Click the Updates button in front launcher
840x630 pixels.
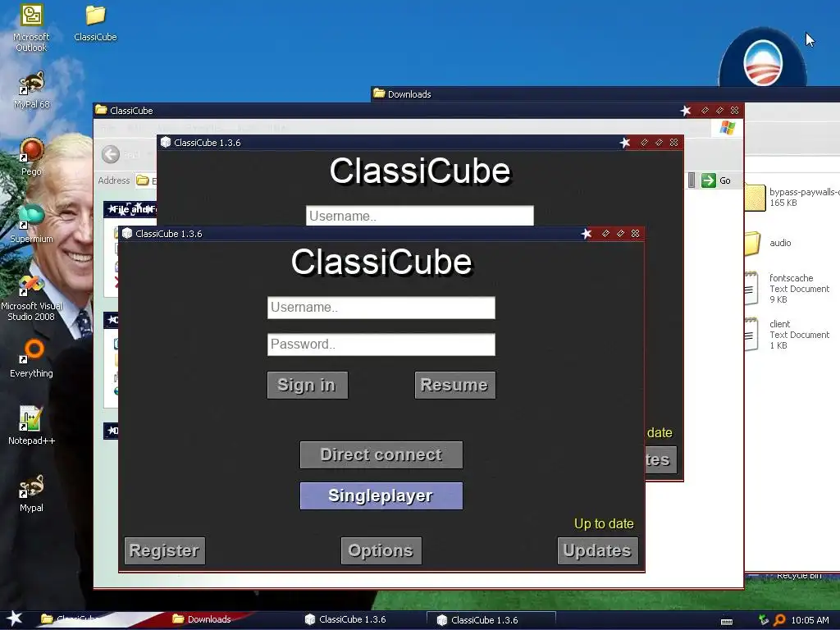[x=597, y=550]
